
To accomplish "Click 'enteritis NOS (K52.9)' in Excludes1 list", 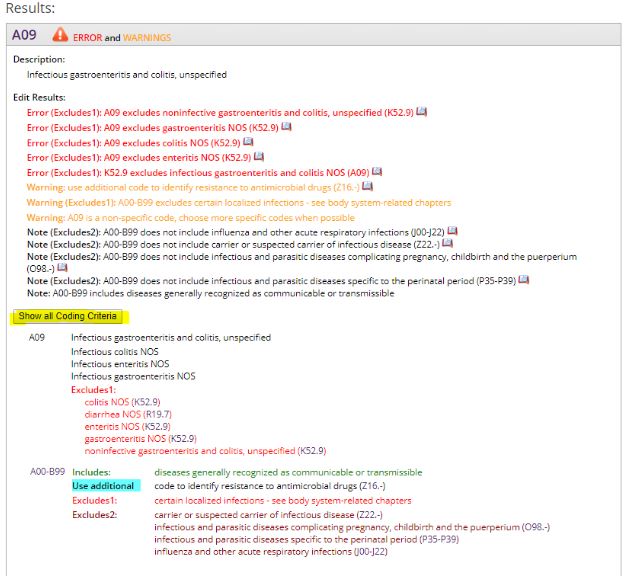I will pos(127,427).
